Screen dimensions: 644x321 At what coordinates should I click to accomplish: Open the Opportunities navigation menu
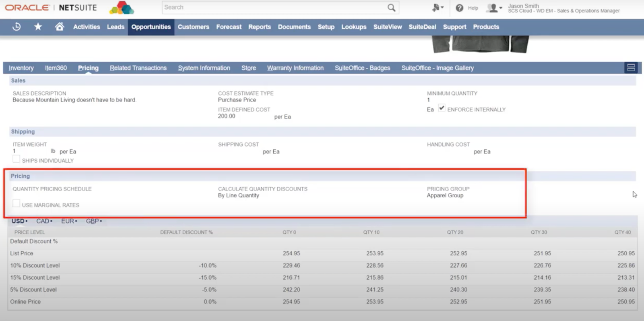[x=151, y=27]
